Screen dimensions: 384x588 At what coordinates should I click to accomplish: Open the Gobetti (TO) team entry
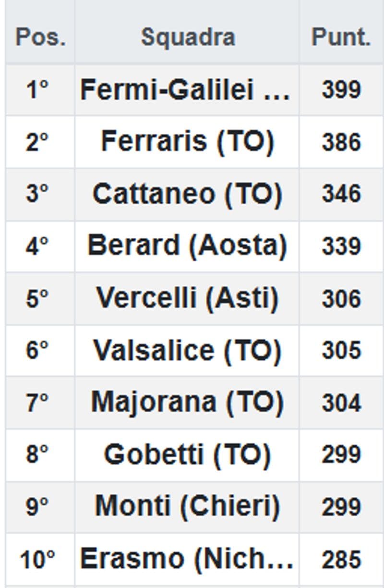[x=187, y=454]
